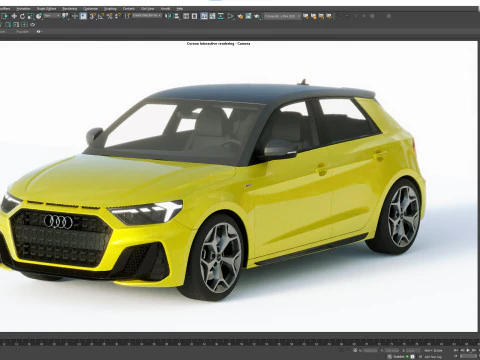Click the Corona Interactive rendering viewport title
Screen dimensions: 480x360
(x=218, y=44)
